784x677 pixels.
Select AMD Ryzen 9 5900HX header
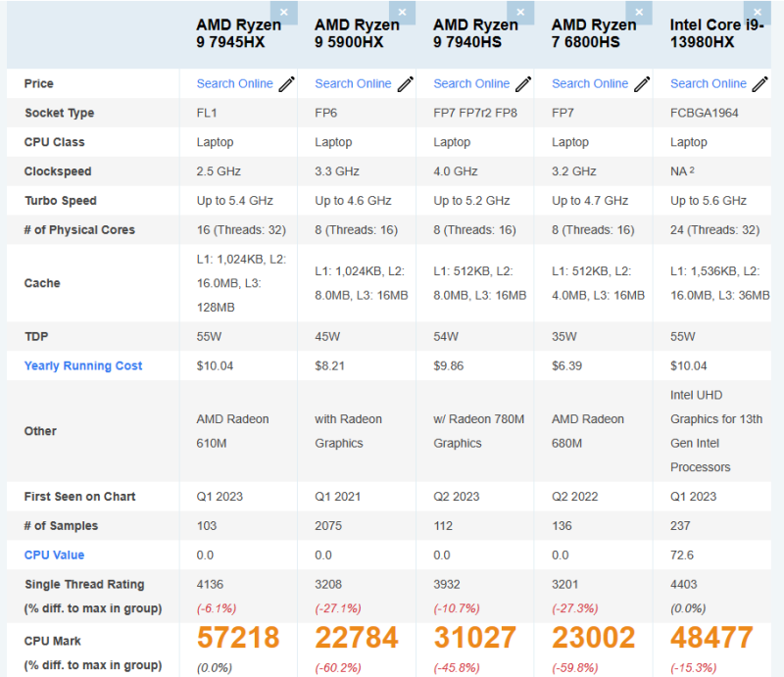pos(357,33)
